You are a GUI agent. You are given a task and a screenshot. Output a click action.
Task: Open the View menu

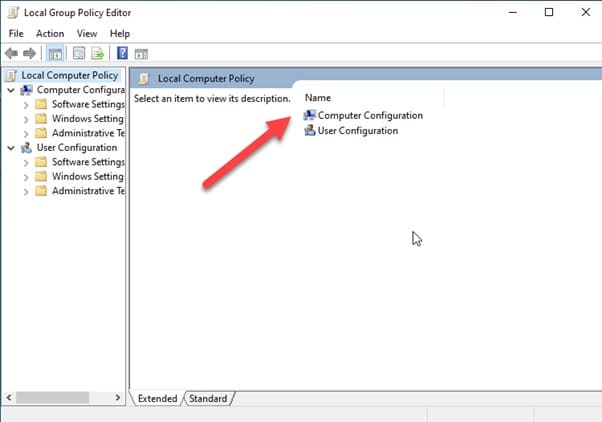click(87, 33)
